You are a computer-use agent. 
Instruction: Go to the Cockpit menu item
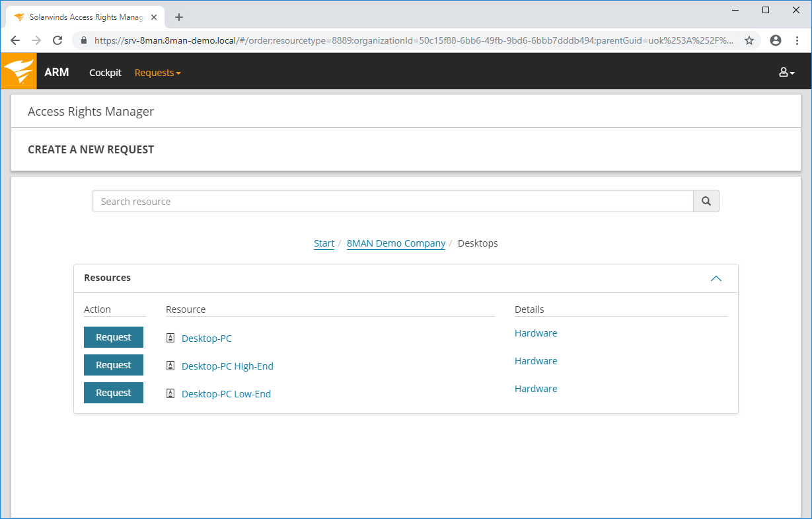pos(105,73)
